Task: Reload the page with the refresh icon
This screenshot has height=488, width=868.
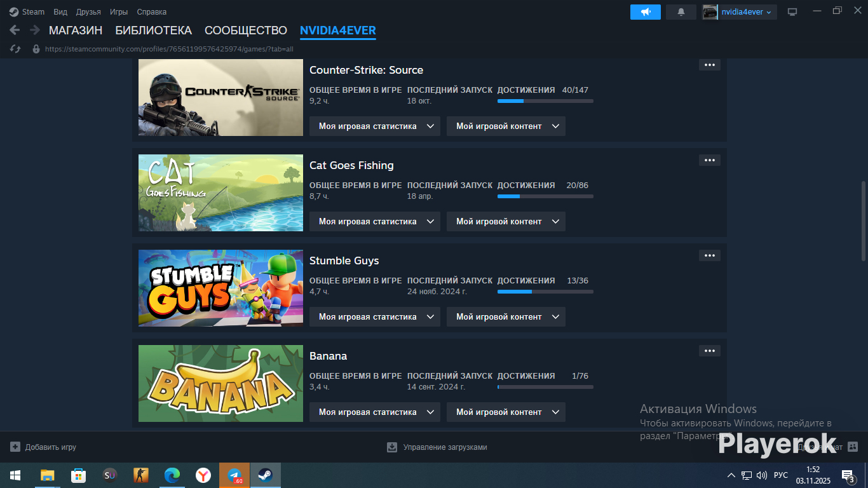Action: [x=17, y=49]
